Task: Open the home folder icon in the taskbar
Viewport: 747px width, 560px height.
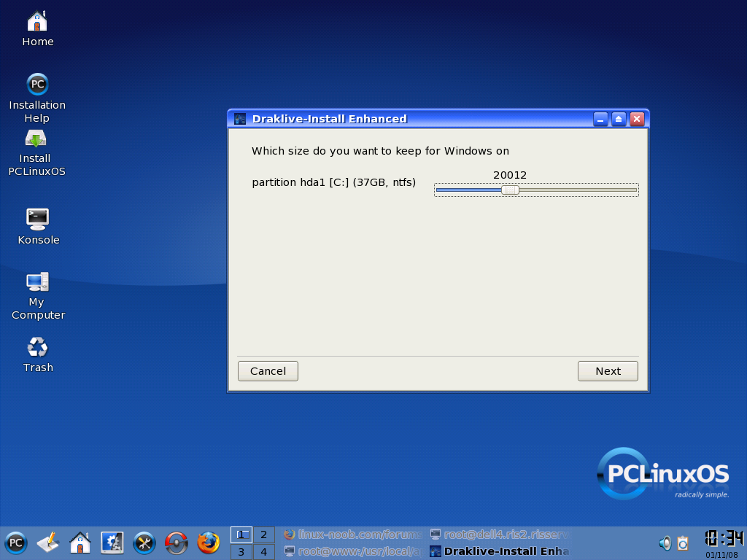Action: [x=80, y=543]
